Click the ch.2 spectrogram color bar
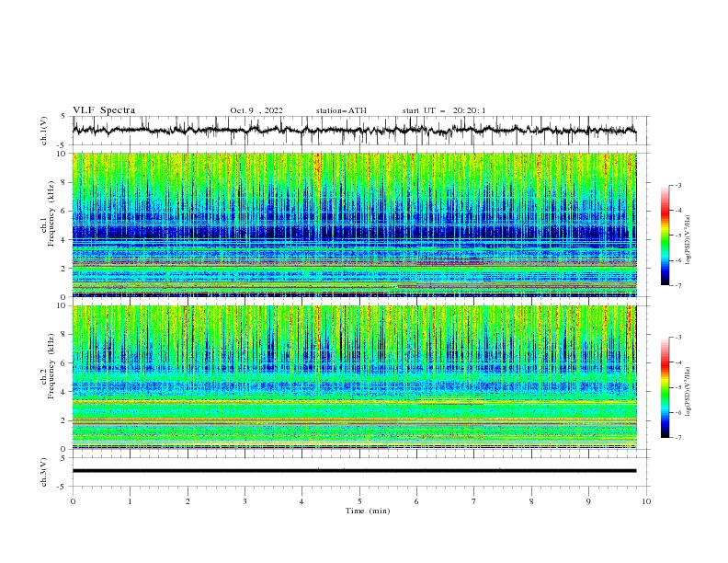 pyautogui.click(x=665, y=387)
